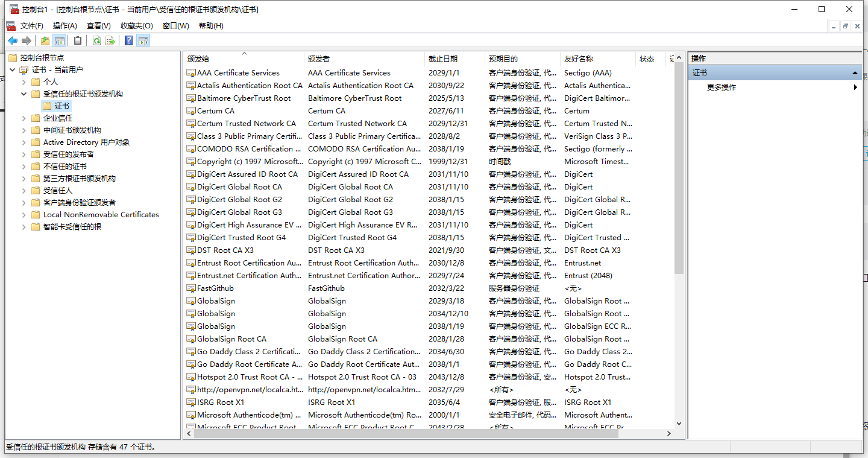Click the certificate icon of Baltimore CyberTrust Root row
This screenshot has height=458, width=868.
point(192,98)
